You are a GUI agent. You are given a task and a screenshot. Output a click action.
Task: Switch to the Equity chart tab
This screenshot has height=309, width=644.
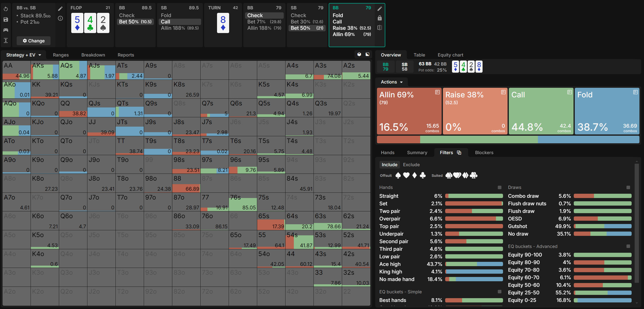[x=450, y=55]
